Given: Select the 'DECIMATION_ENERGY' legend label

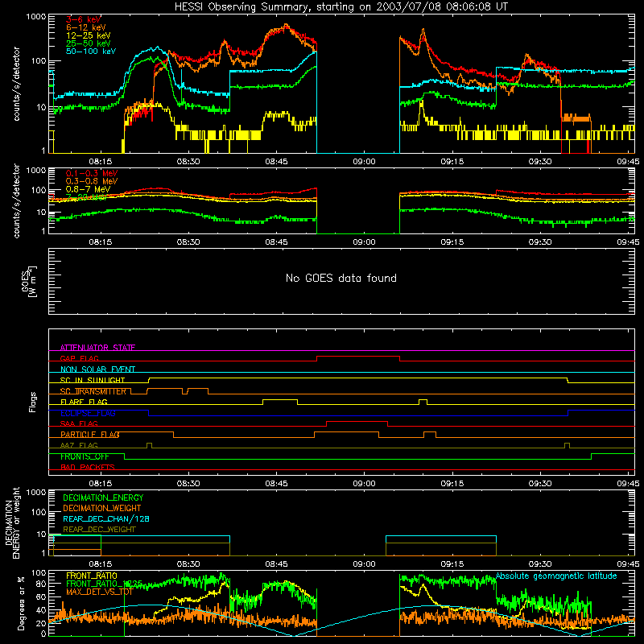Looking at the screenshot, I should [x=104, y=497].
